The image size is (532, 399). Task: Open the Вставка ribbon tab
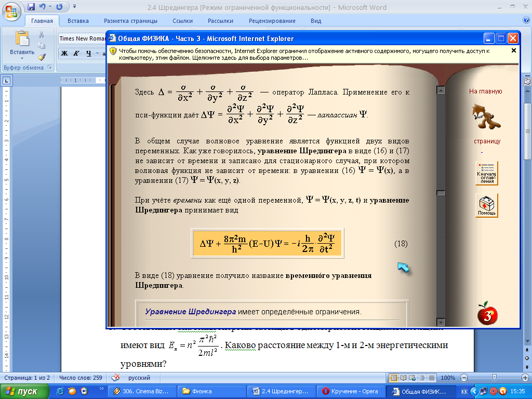78,21
